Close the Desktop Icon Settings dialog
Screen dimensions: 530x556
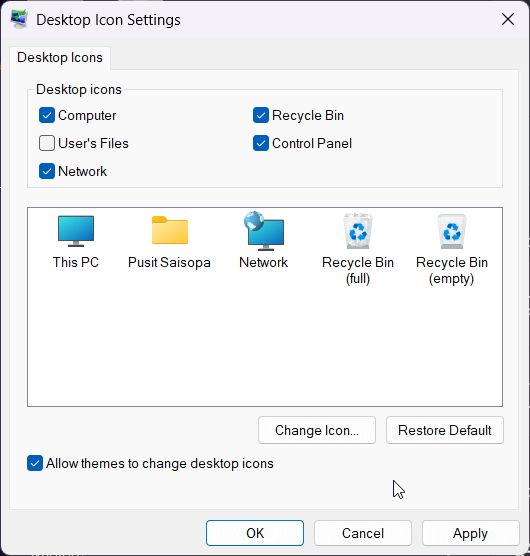[x=508, y=19]
